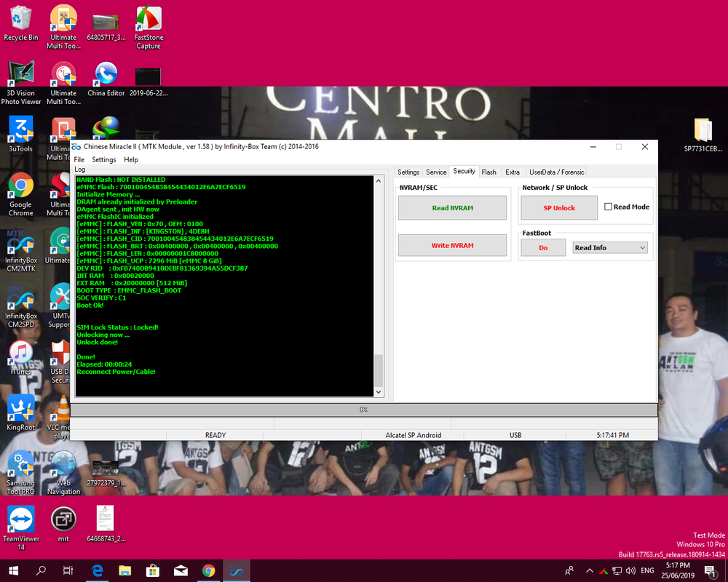Viewport: 728px width, 582px height.
Task: Open Task View on the taskbar
Action: tap(68, 571)
